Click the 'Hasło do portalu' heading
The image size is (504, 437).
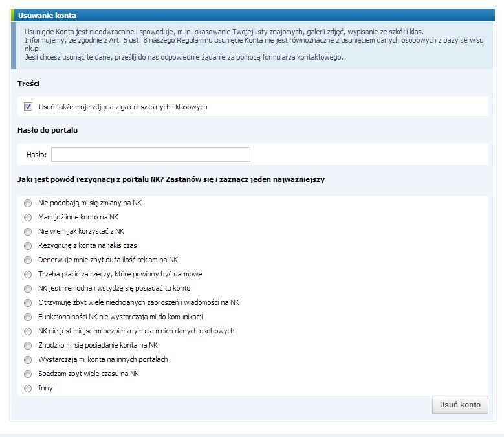coord(48,130)
